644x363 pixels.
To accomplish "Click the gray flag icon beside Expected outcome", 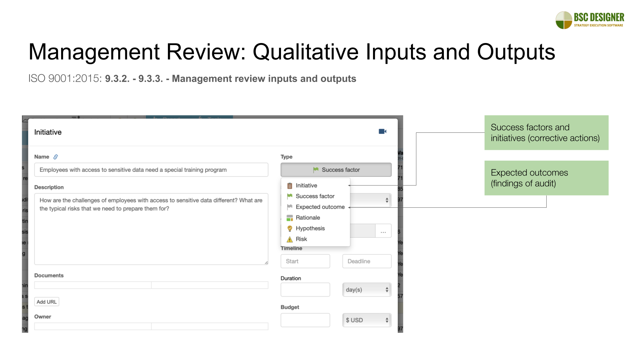I will (289, 207).
